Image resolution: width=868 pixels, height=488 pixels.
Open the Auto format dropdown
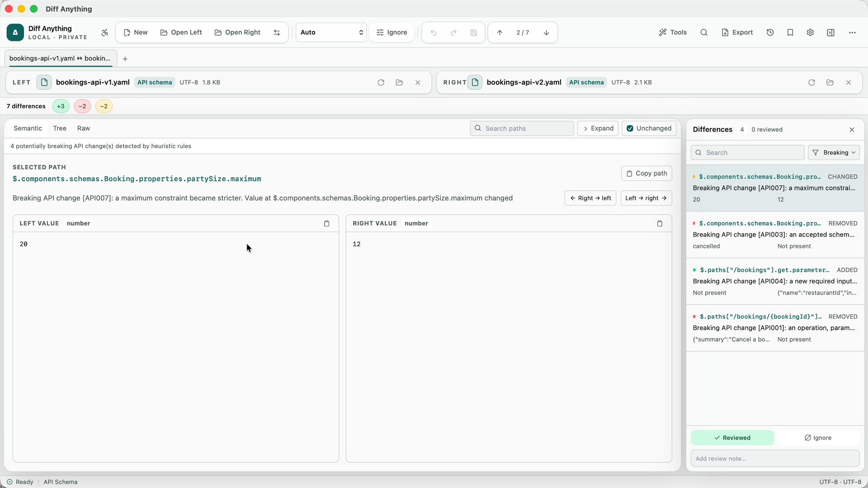[x=331, y=33]
